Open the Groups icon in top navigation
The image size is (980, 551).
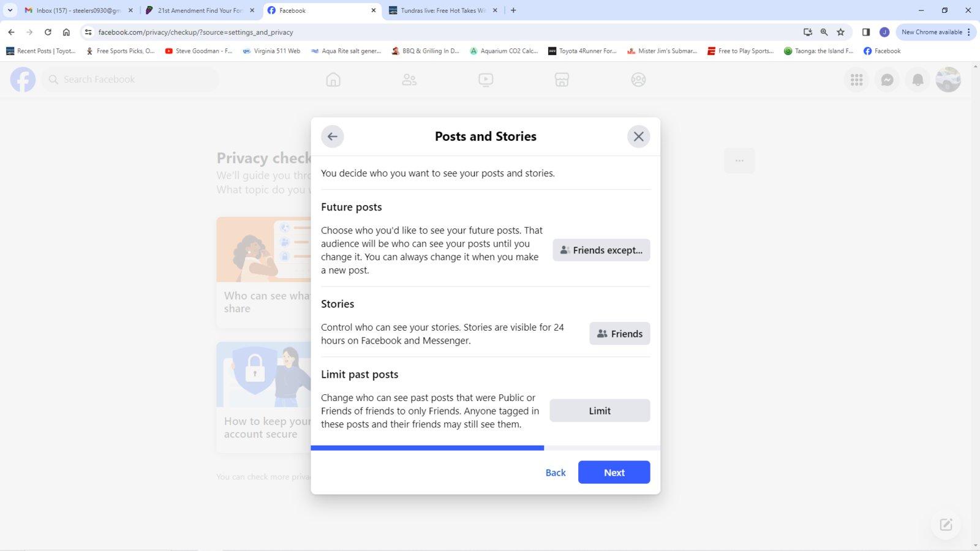[638, 80]
